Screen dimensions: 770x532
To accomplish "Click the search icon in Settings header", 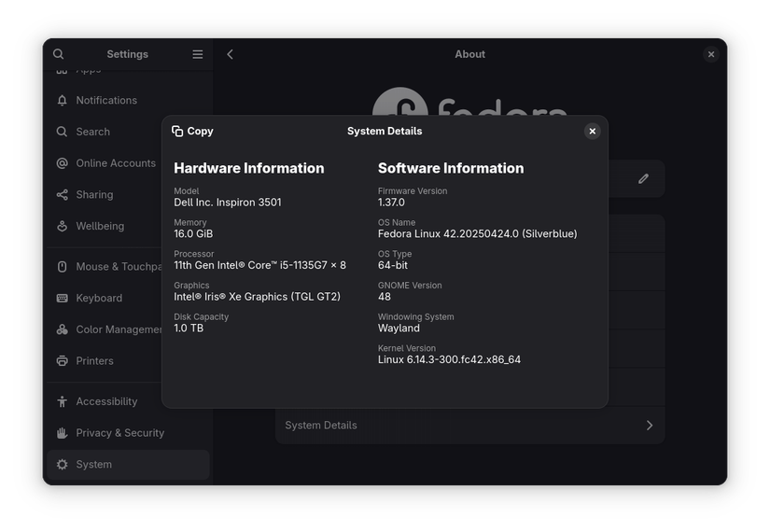I will [59, 54].
